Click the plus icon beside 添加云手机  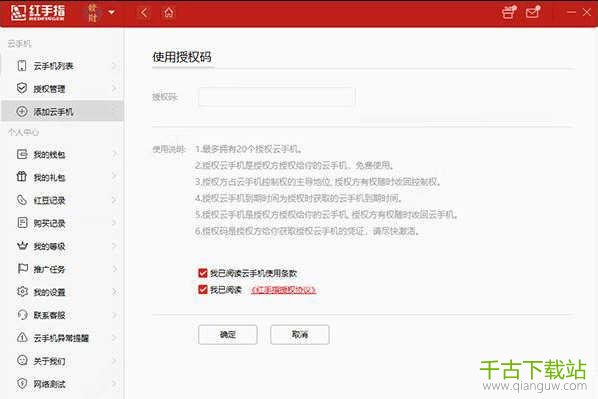pyautogui.click(x=22, y=111)
